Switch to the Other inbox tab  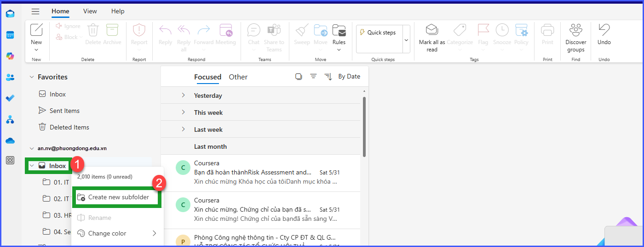[x=238, y=77]
